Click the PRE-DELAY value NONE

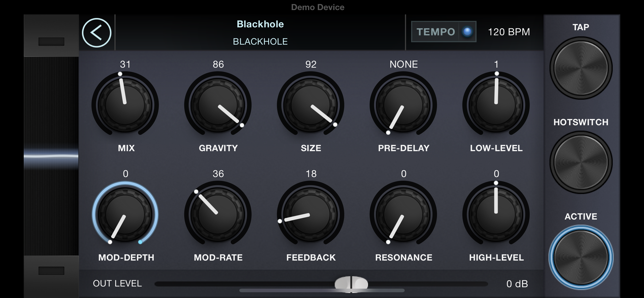403,64
